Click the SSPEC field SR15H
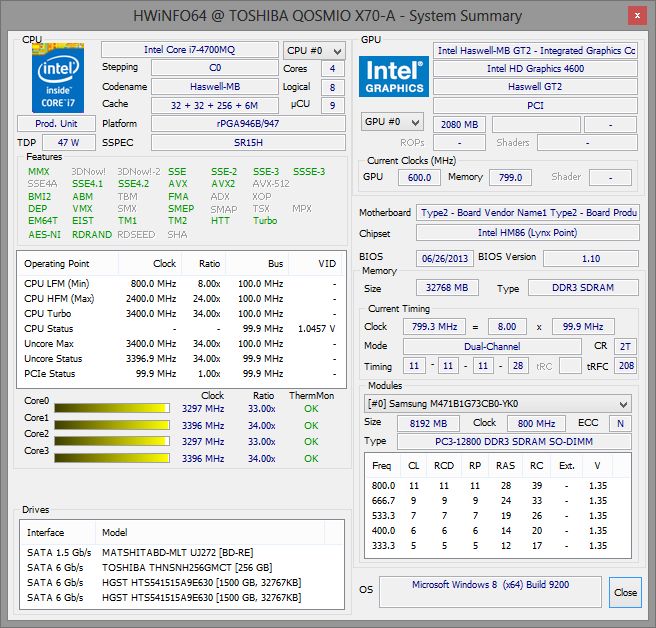Image resolution: width=656 pixels, height=628 pixels. [248, 143]
